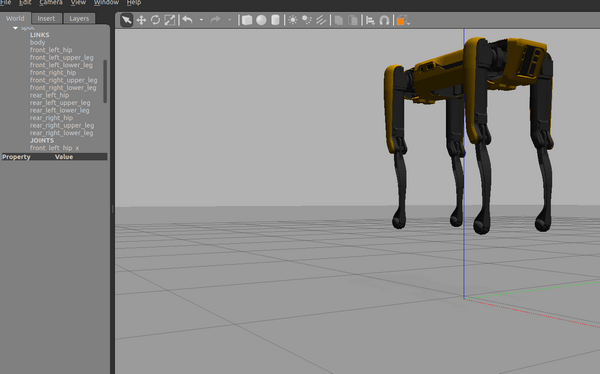This screenshot has height=374, width=600.
Task: Activate the translate mode tool
Action: [141, 20]
